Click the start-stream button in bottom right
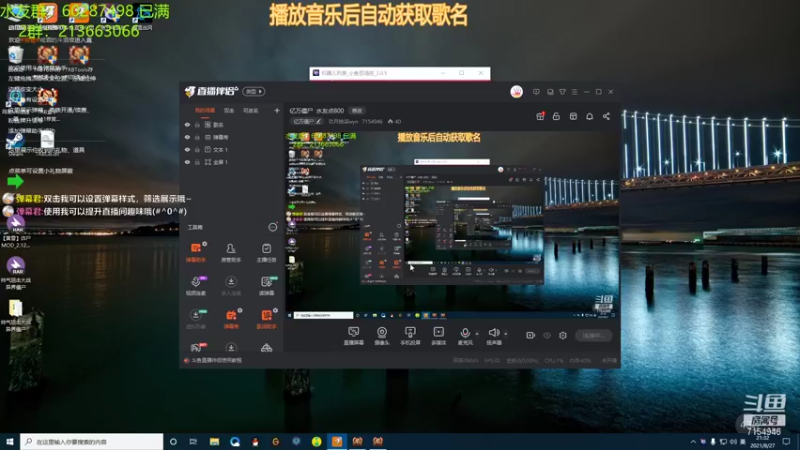This screenshot has height=450, width=800. 593,335
